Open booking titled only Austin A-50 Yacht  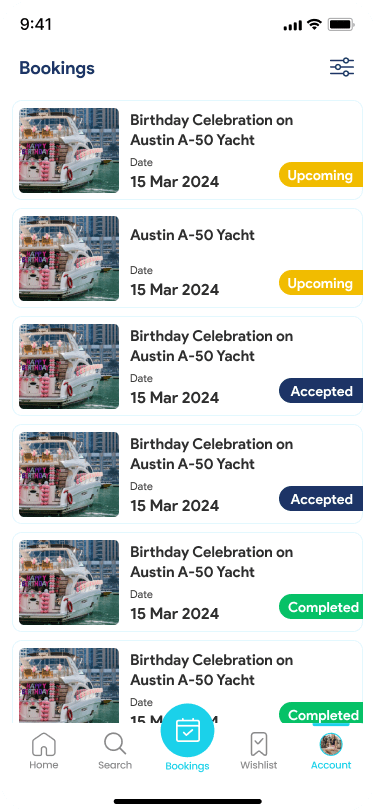coord(192,235)
